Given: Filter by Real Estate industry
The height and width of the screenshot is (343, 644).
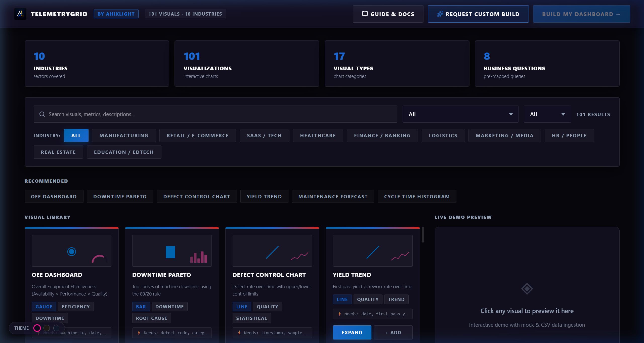Looking at the screenshot, I should coord(58,152).
